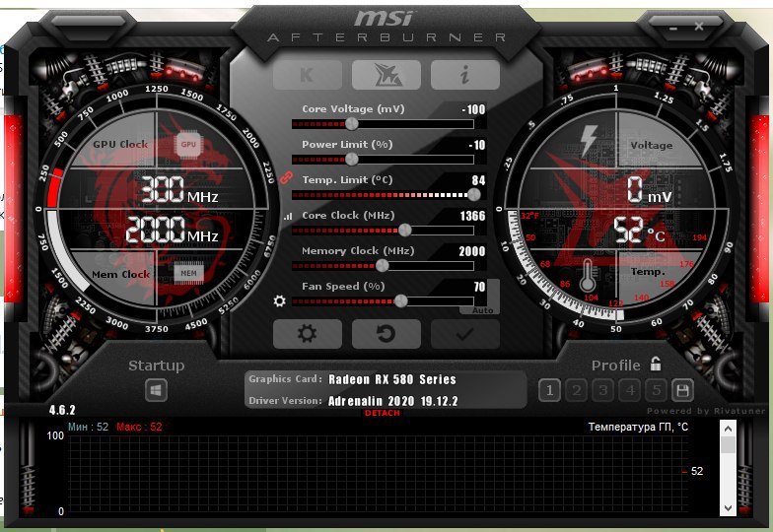Toggle the profile lock padlock icon
This screenshot has height=532, width=773.
(x=655, y=364)
